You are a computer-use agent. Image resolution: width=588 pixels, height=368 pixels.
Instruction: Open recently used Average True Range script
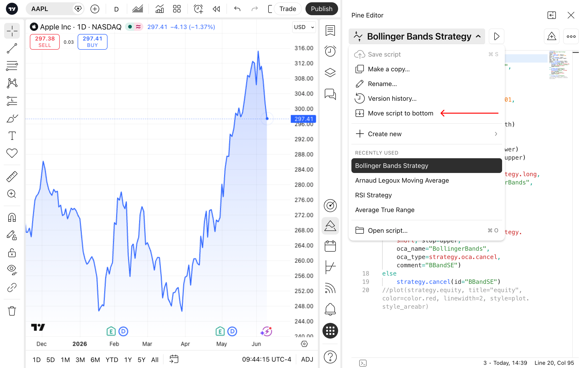click(427, 210)
